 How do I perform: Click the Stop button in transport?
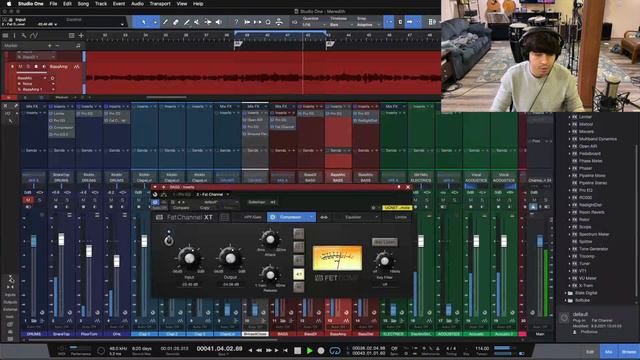coord(298,351)
